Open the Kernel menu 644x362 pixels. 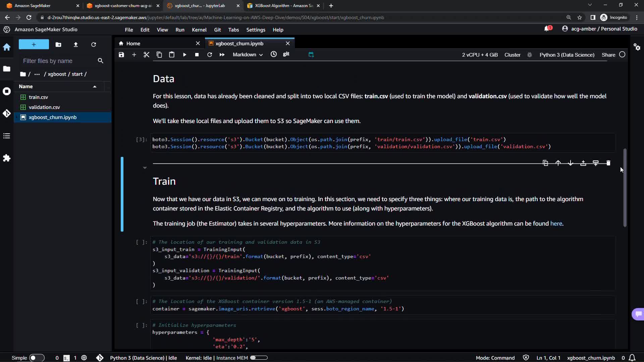[x=199, y=30]
